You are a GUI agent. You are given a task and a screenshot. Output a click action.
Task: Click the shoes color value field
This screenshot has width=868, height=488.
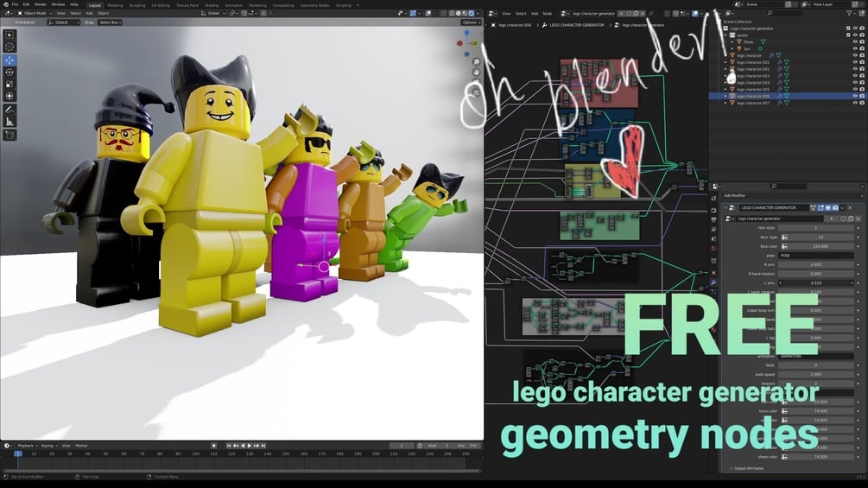coord(820,457)
